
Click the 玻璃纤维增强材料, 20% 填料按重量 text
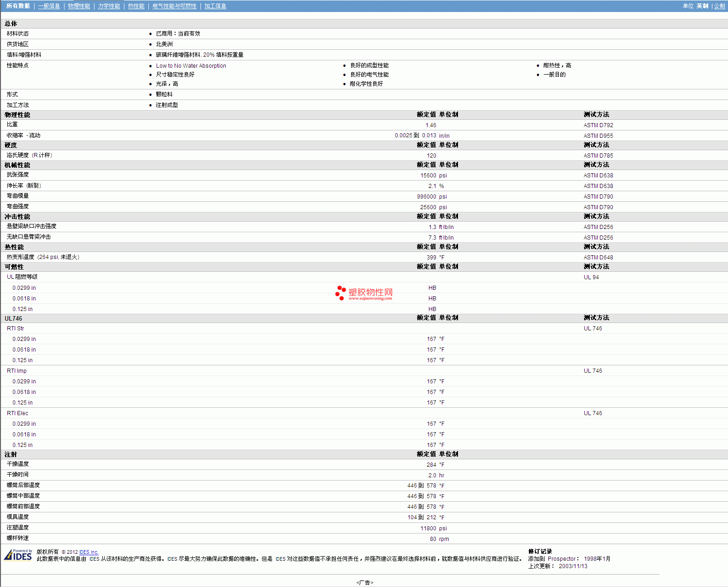[x=200, y=55]
